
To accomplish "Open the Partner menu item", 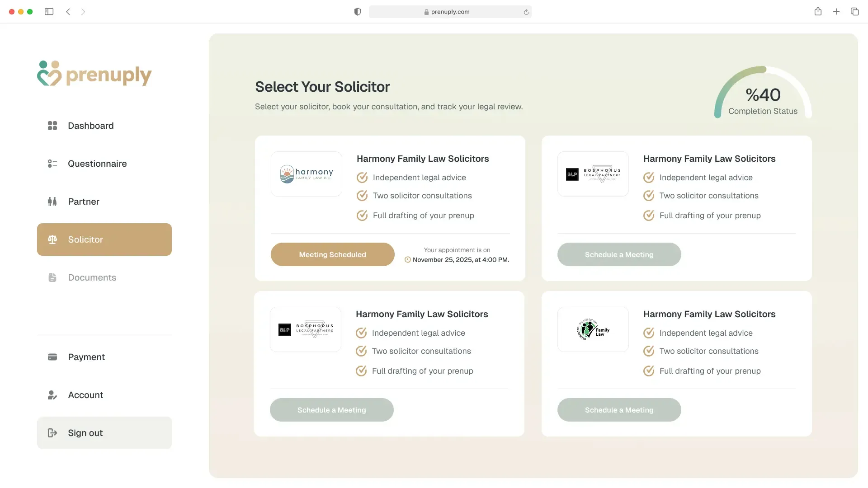I will click(104, 202).
